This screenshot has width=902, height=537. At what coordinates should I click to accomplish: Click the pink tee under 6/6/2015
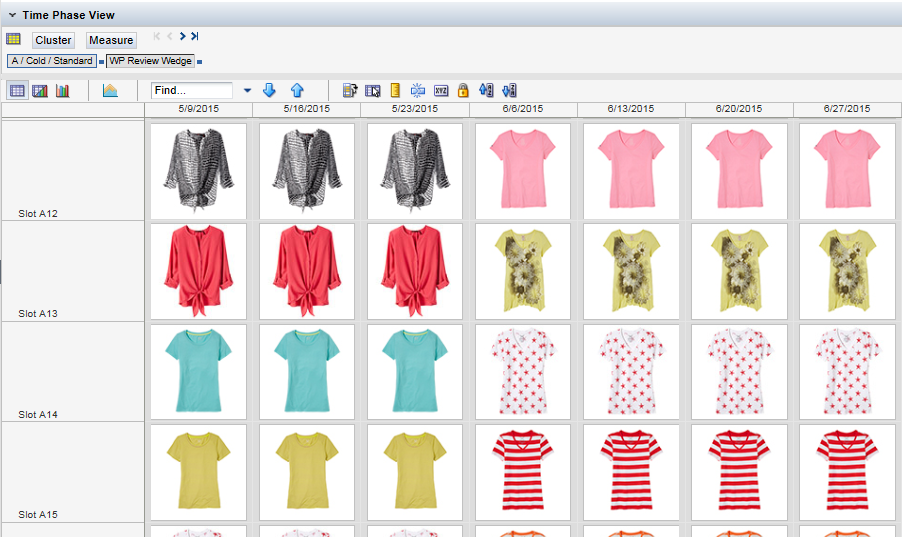pyautogui.click(x=523, y=171)
